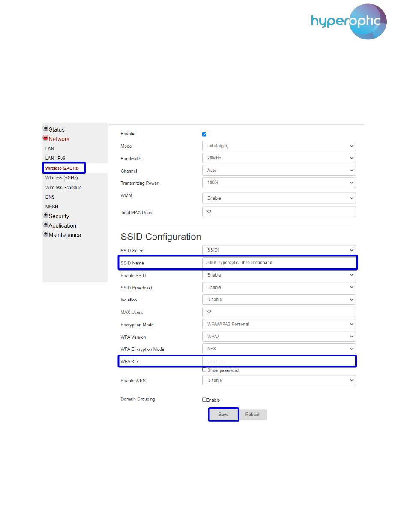Screen dimensions: 407x532
Task: Click the Maintenance menu label
Action: 65,235
